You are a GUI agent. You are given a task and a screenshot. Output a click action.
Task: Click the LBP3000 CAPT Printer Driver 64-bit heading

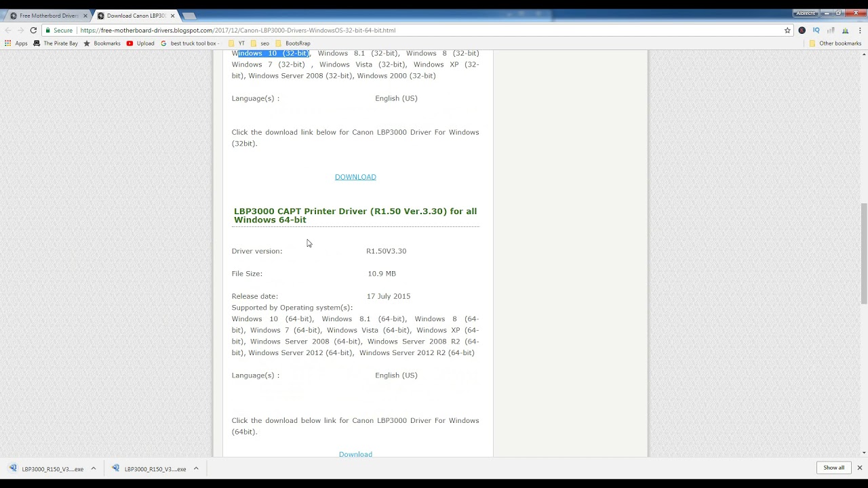pyautogui.click(x=355, y=216)
